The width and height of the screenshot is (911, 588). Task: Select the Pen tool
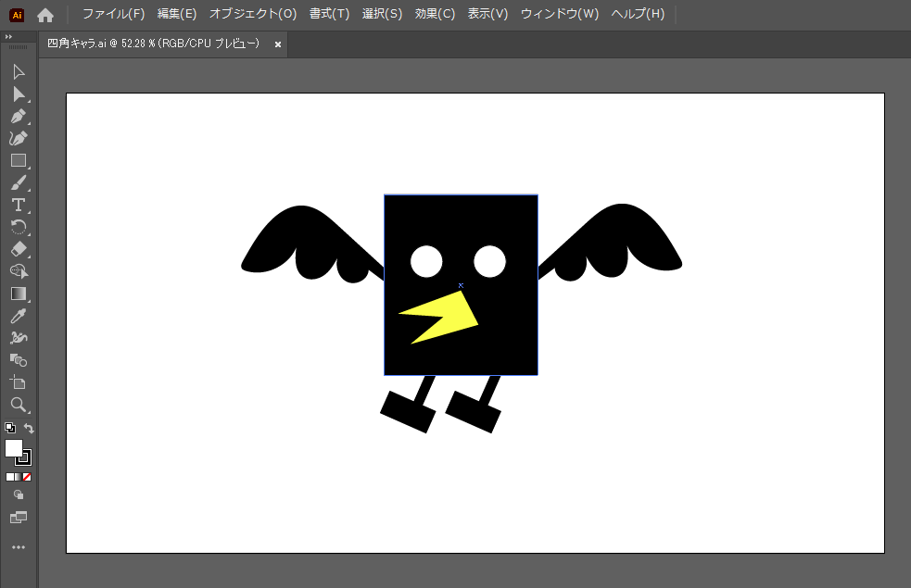(19, 116)
